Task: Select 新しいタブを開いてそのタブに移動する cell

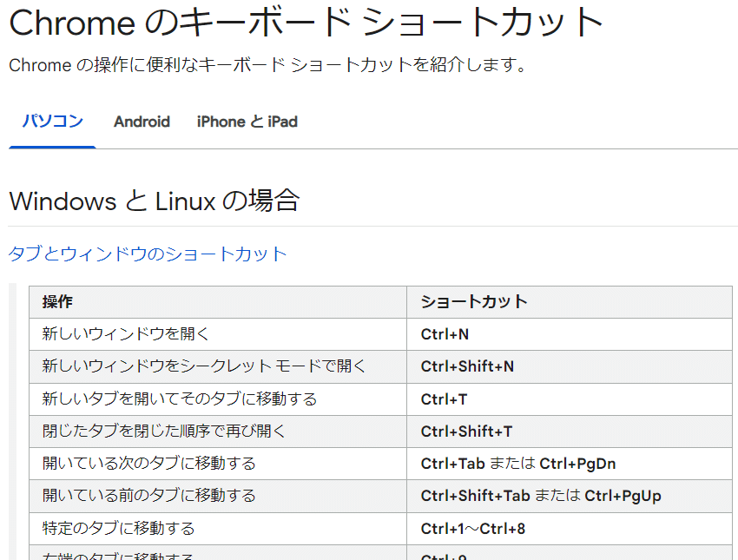Action: point(218,399)
